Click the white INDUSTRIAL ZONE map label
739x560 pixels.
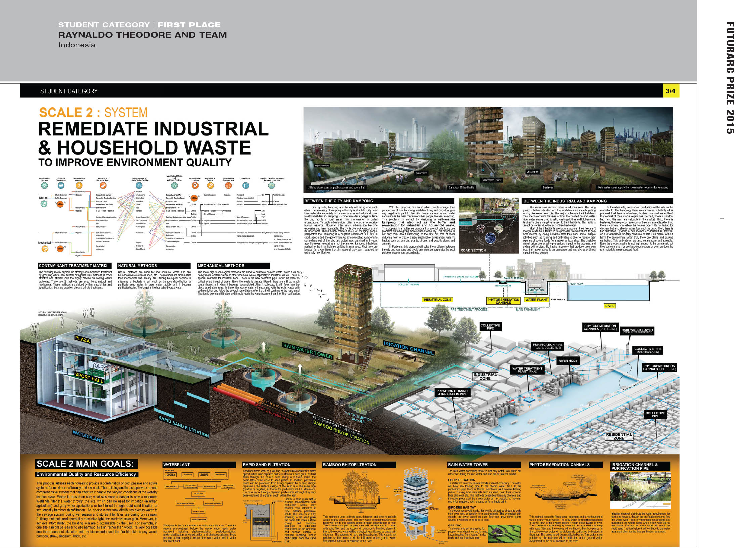pos(485,376)
